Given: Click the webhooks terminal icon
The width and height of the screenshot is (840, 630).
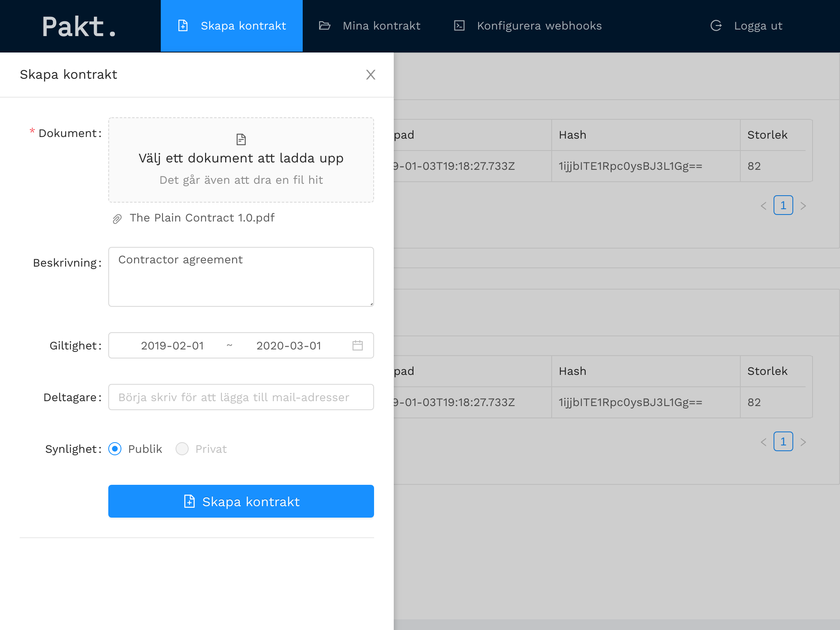Looking at the screenshot, I should (459, 26).
